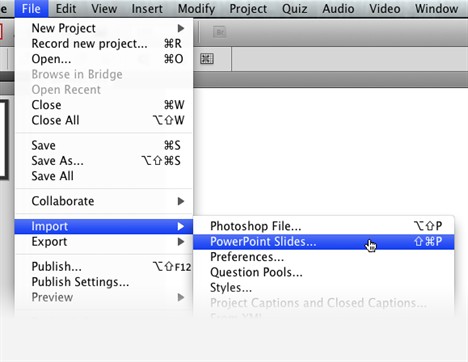Click the Bridge icon in the toolbar
The image size is (468, 362).
point(219,32)
